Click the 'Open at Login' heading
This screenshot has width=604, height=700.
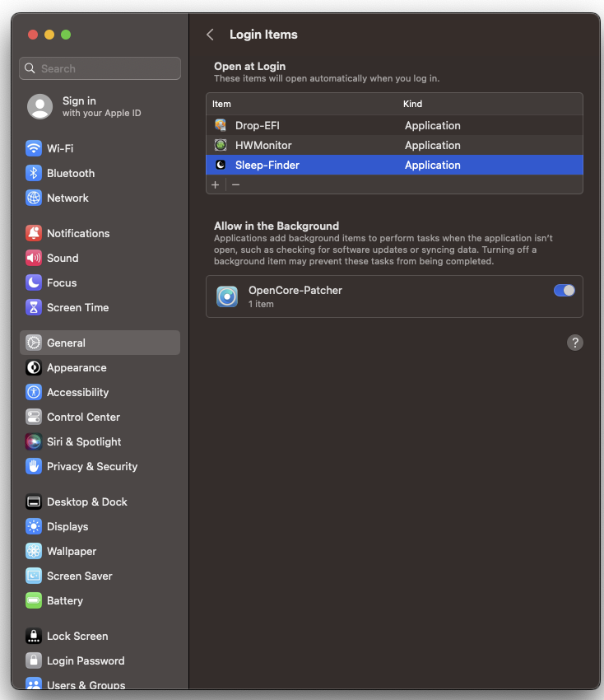tap(250, 66)
